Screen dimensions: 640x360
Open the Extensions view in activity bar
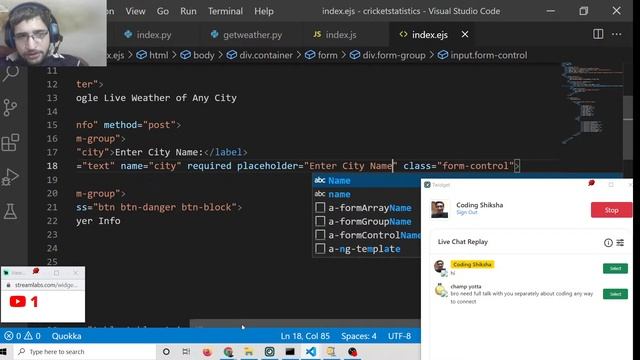click(x=10, y=142)
